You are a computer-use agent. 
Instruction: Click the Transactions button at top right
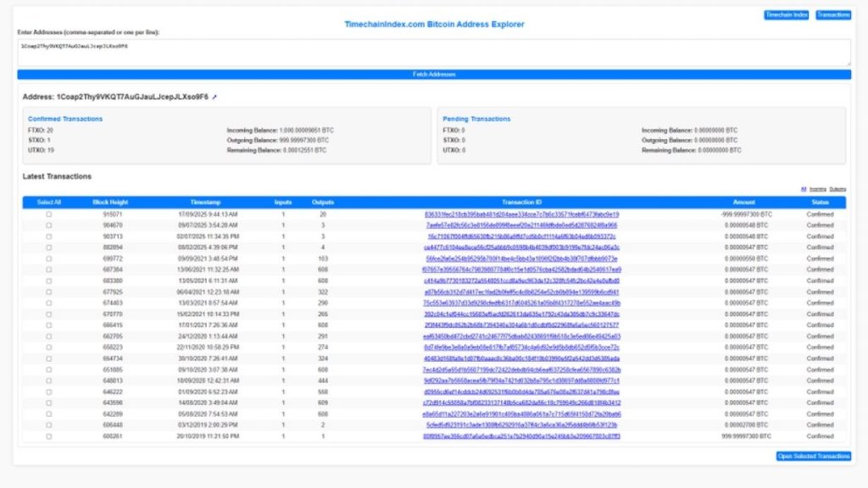833,15
